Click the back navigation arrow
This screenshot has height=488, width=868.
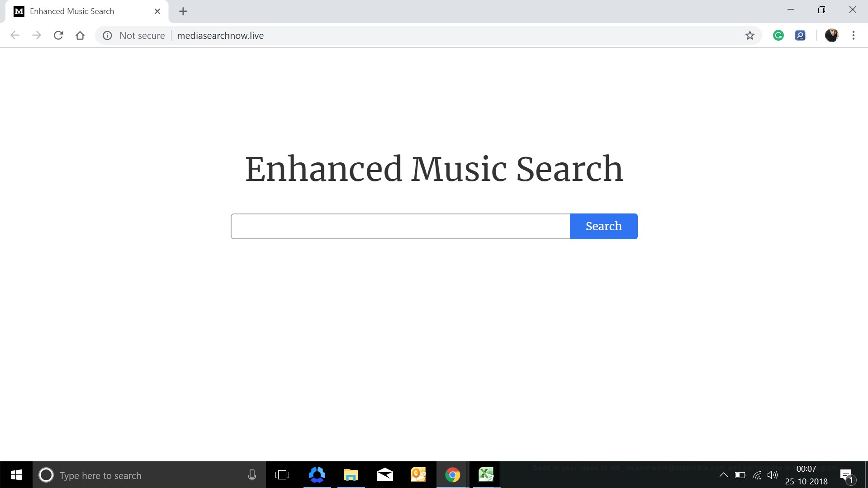[15, 35]
